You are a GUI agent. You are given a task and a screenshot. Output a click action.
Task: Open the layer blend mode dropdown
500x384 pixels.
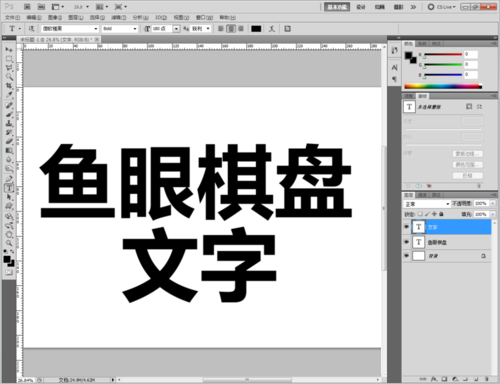[427, 204]
